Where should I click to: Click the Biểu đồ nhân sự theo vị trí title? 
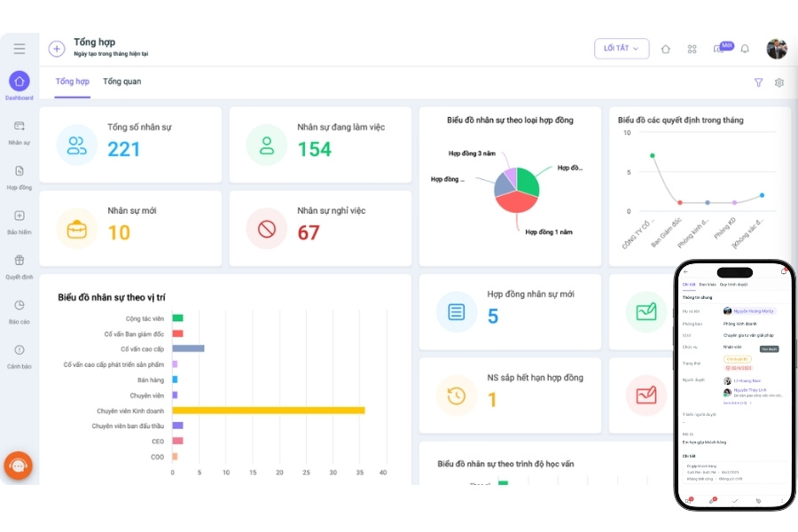pyautogui.click(x=112, y=297)
